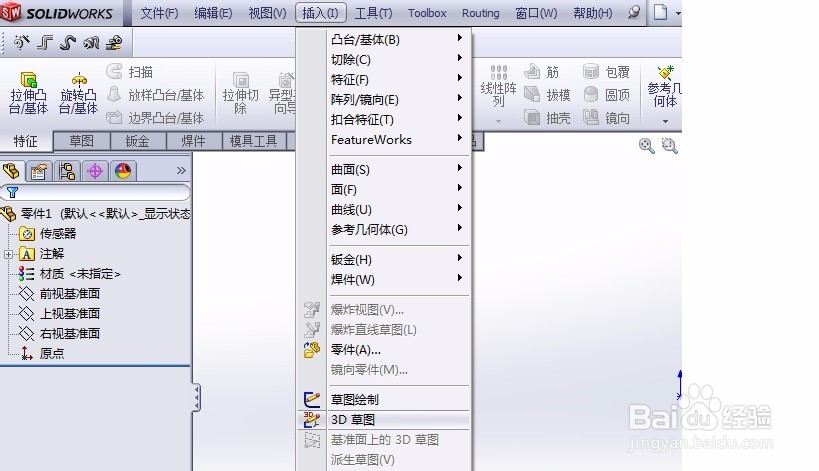The height and width of the screenshot is (471, 819).
Task: Click the Zoom to Area magnifier icon
Action: coord(670,146)
